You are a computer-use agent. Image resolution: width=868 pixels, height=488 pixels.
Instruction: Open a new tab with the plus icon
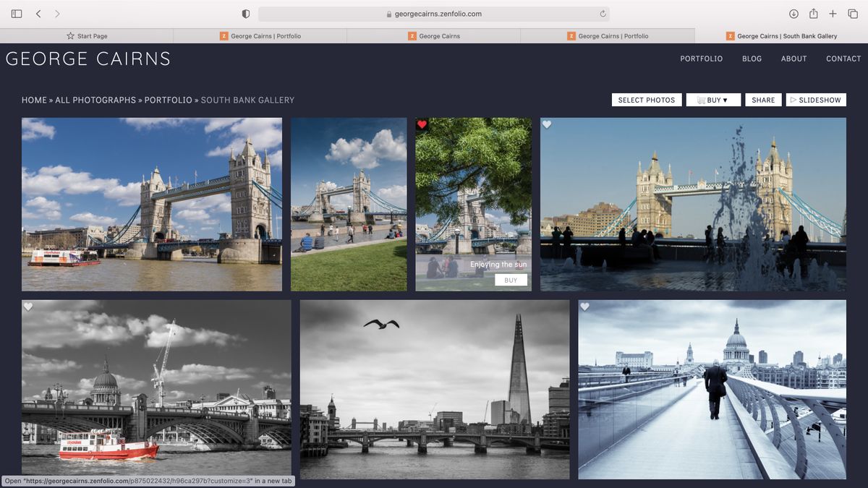833,13
